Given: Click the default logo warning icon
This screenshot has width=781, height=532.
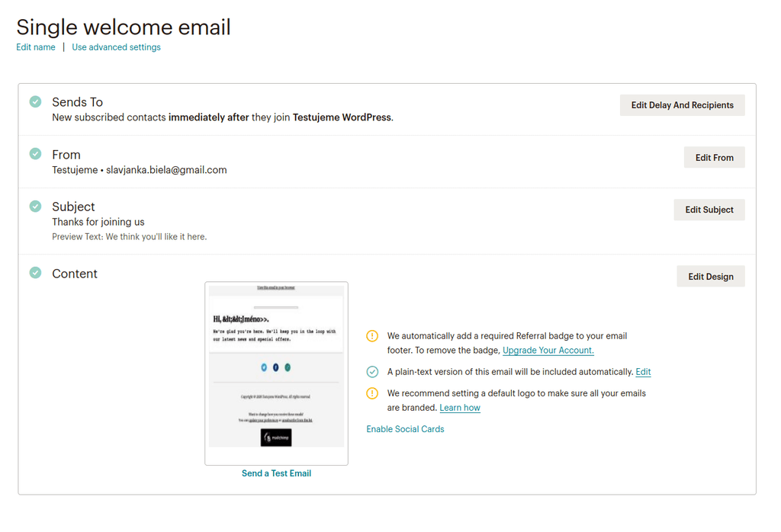Looking at the screenshot, I should click(372, 393).
